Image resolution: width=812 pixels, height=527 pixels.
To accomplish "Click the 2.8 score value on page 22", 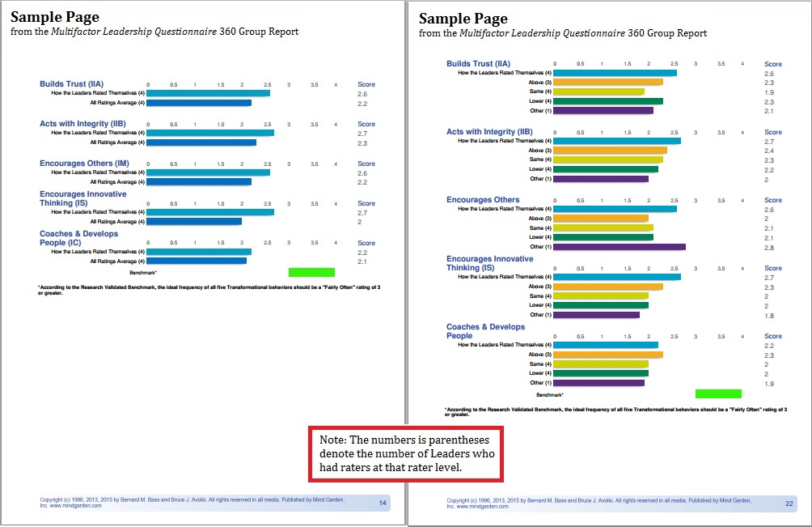I will coord(768,247).
